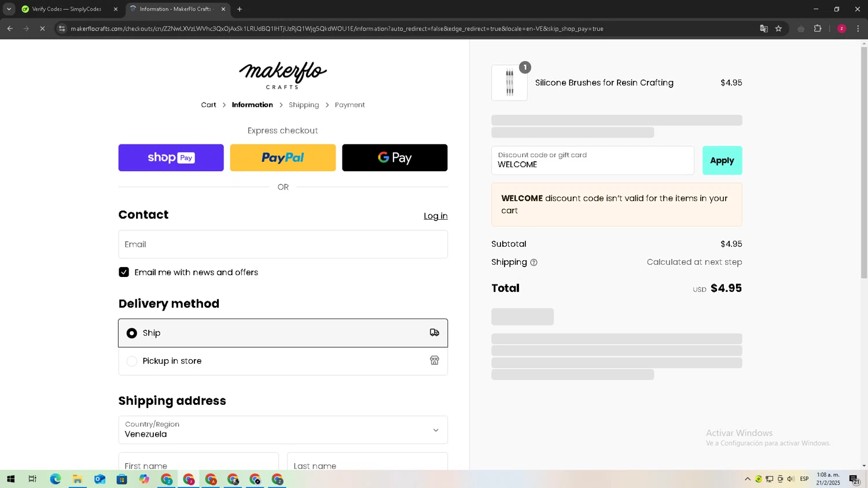The height and width of the screenshot is (488, 868).
Task: Click the delivery truck icon on Ship
Action: tap(435, 332)
